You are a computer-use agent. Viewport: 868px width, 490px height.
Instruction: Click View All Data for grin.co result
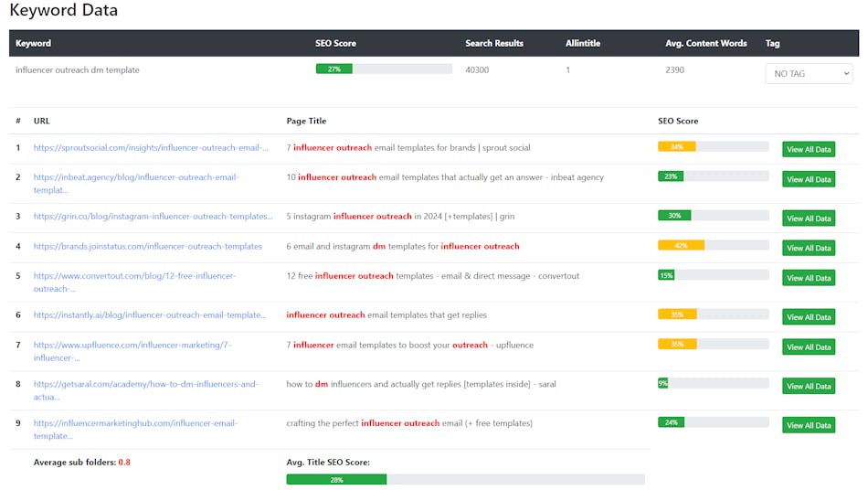point(808,218)
